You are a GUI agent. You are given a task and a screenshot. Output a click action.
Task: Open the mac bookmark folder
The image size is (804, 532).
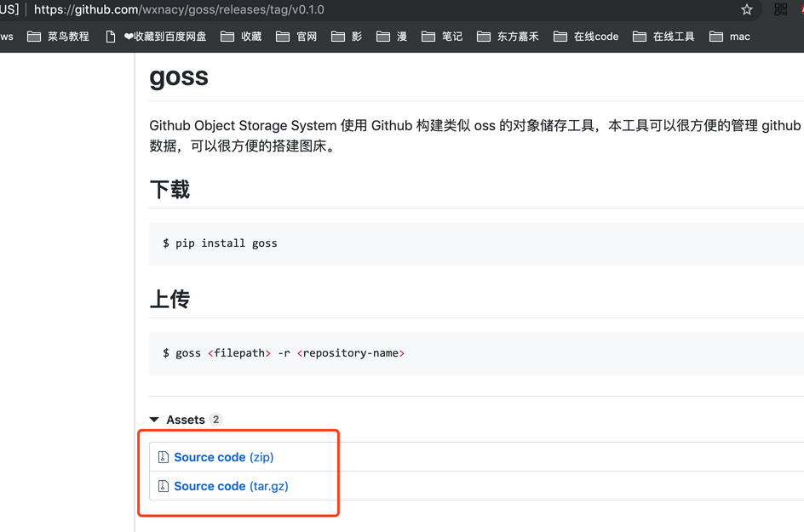pos(730,37)
